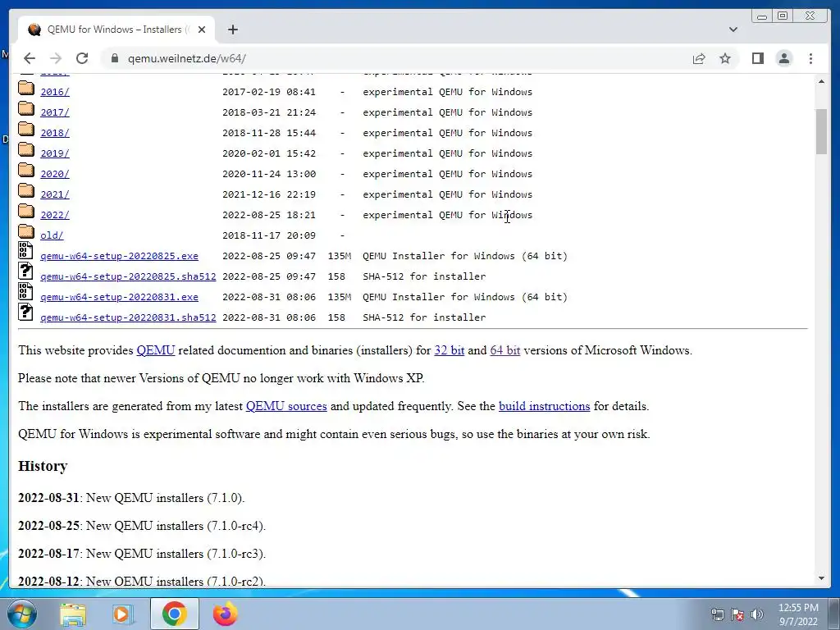The width and height of the screenshot is (840, 630).
Task: Open the taskbar clock 12:55 PM
Action: click(798, 608)
